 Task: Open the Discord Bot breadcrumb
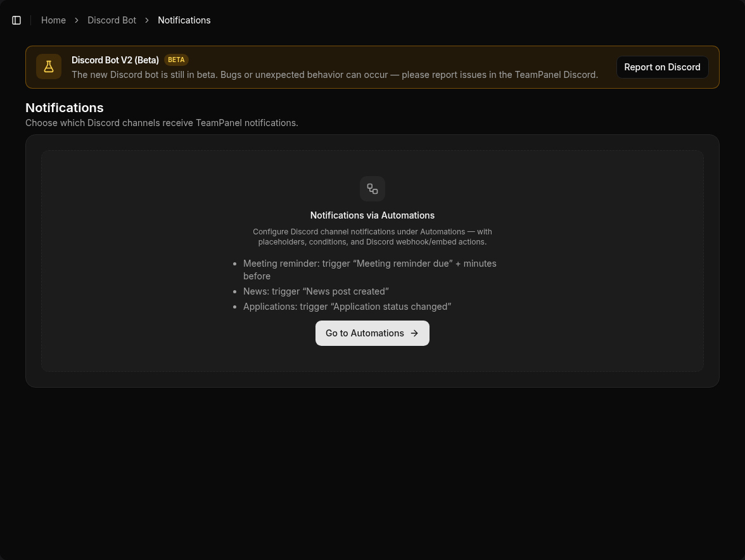[x=111, y=20]
